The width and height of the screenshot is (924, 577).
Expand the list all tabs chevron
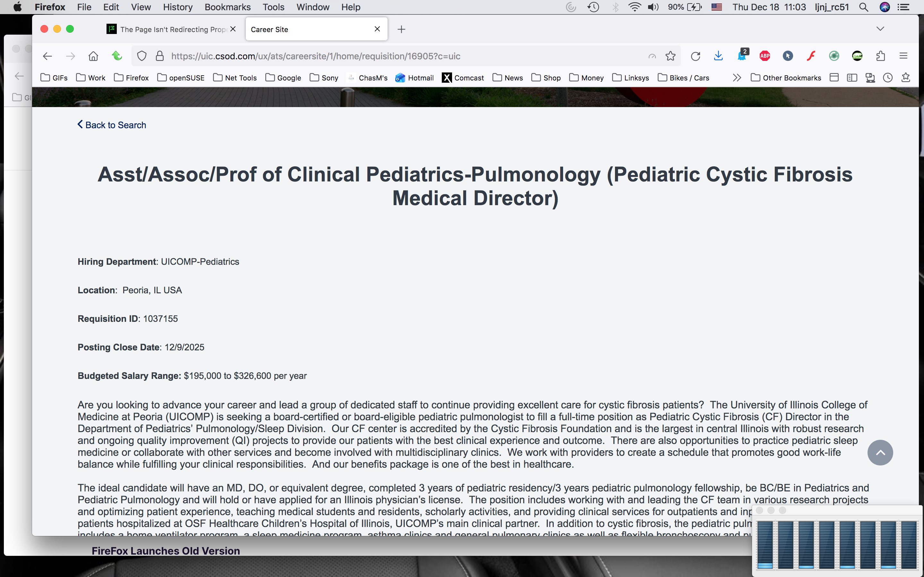pyautogui.click(x=880, y=29)
